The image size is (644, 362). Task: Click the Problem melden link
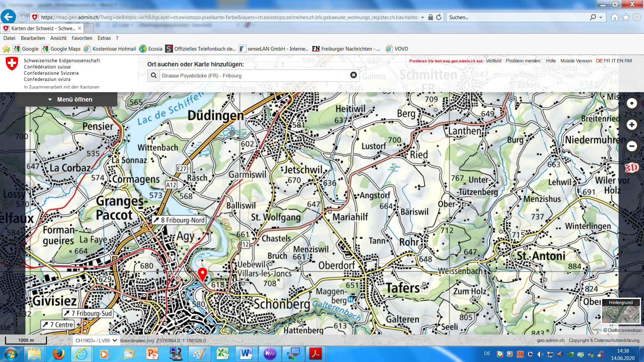pos(523,61)
